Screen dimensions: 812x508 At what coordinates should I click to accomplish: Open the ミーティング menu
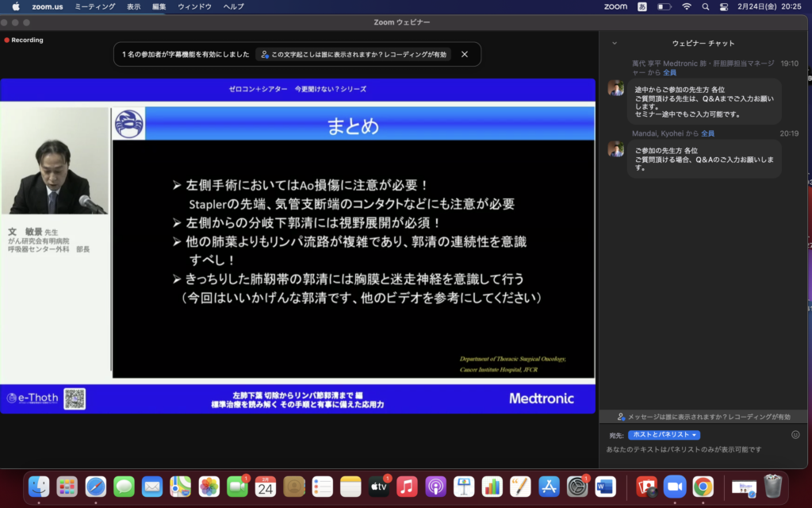[94, 6]
